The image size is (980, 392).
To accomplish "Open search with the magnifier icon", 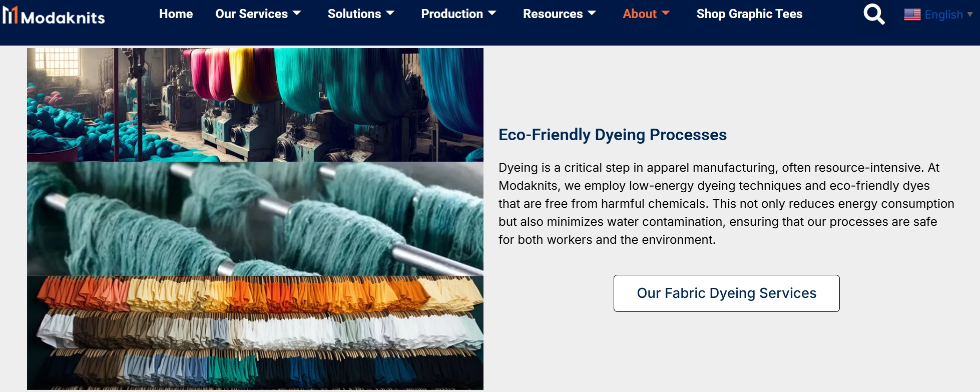I will coord(874,14).
